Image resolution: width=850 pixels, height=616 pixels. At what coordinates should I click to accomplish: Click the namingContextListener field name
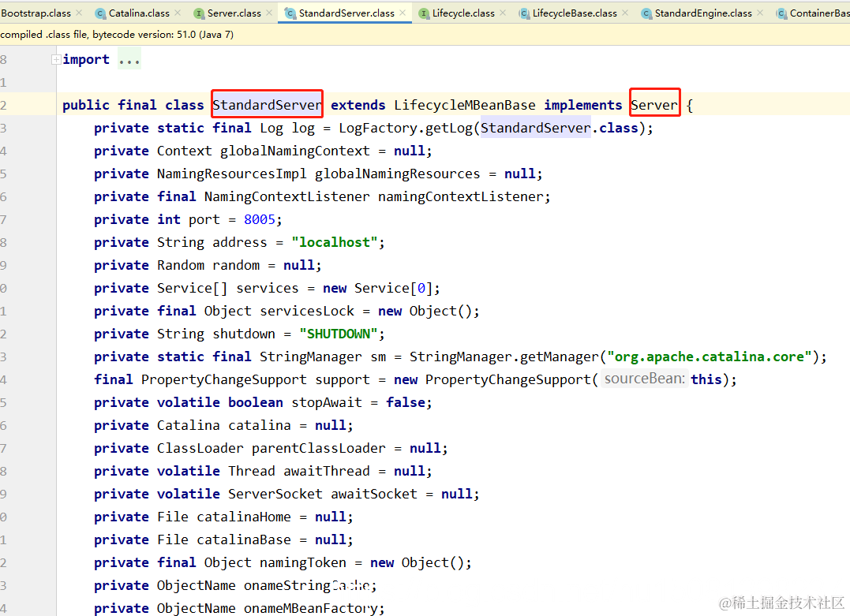click(x=461, y=196)
